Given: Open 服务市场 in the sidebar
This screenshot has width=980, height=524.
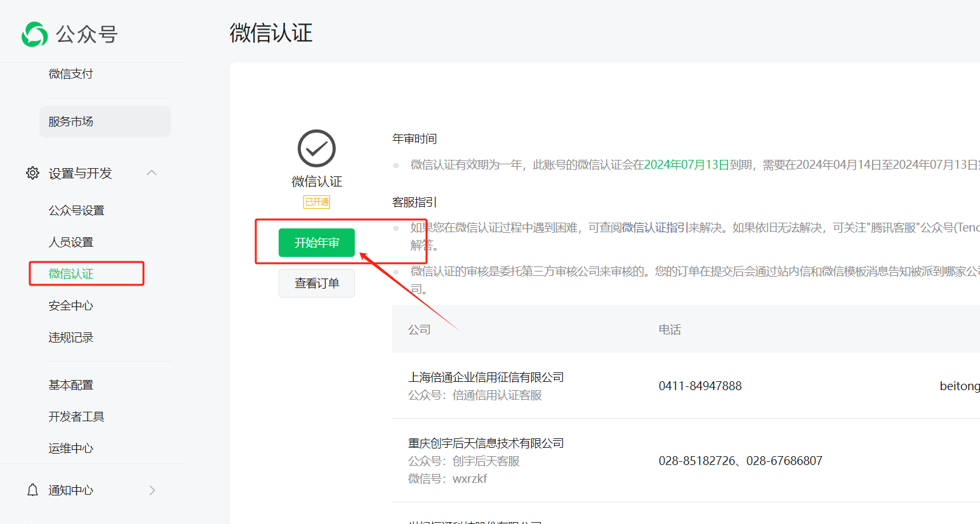Looking at the screenshot, I should coord(105,122).
